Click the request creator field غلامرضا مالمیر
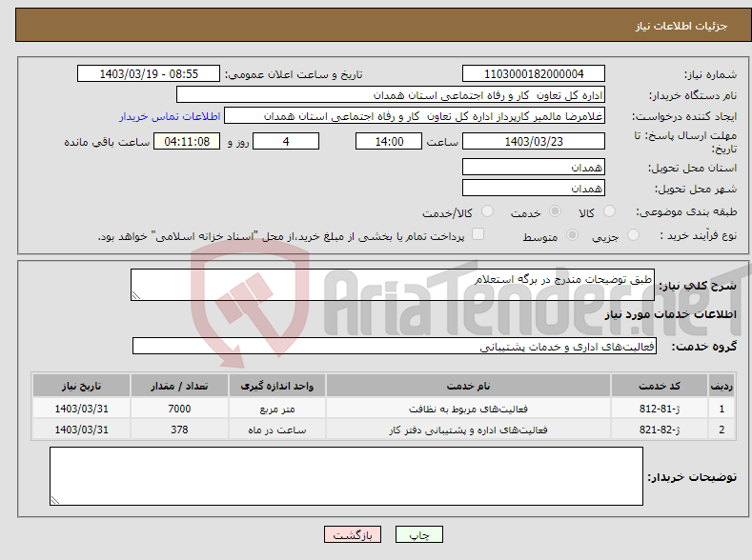Image resolution: width=752 pixels, height=560 pixels. click(415, 116)
